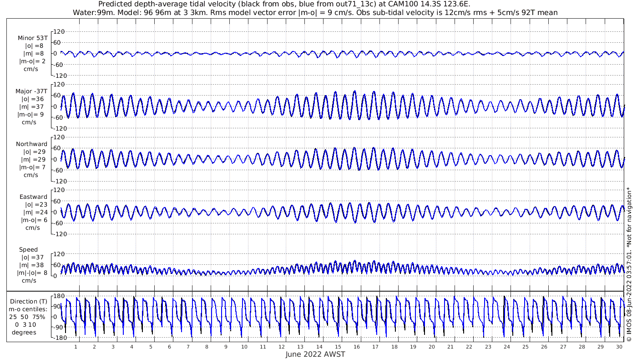Click '|m| =38' in the Speed panel
The image size is (637, 364).
tap(33, 265)
